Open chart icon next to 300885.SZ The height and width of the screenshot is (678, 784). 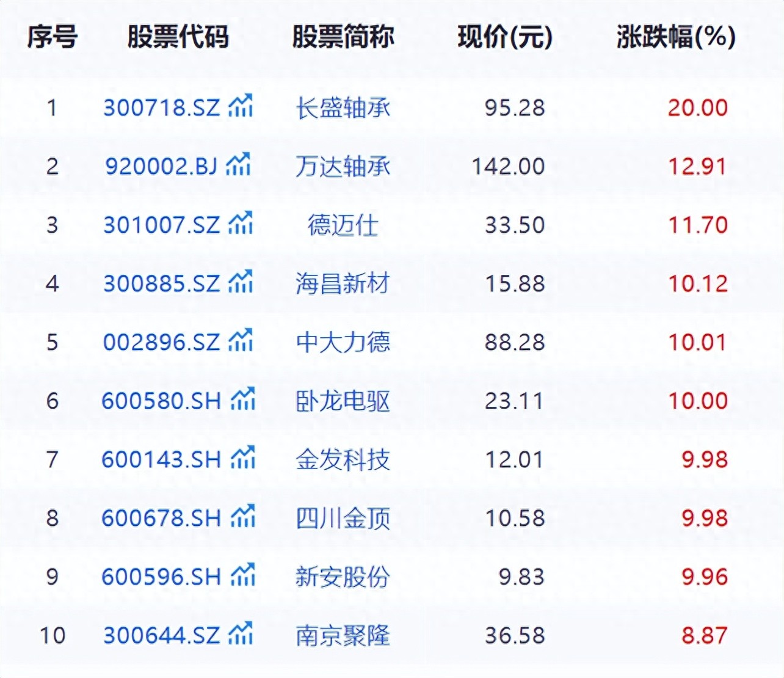[x=241, y=282]
